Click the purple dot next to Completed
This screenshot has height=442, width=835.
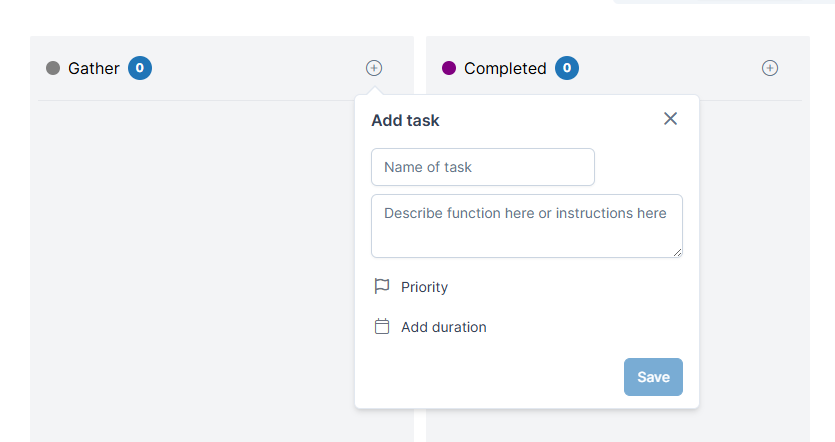pos(449,68)
